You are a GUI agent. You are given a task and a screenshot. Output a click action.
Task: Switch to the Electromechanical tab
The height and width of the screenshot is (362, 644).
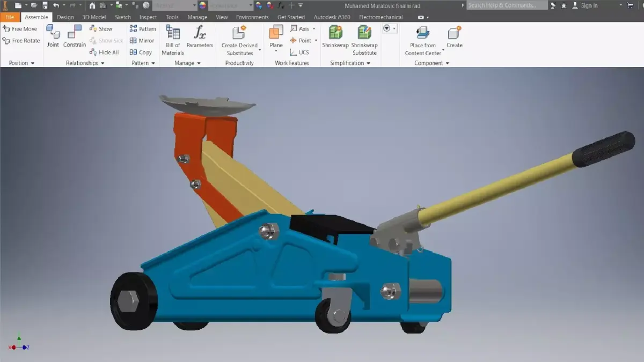(x=381, y=17)
